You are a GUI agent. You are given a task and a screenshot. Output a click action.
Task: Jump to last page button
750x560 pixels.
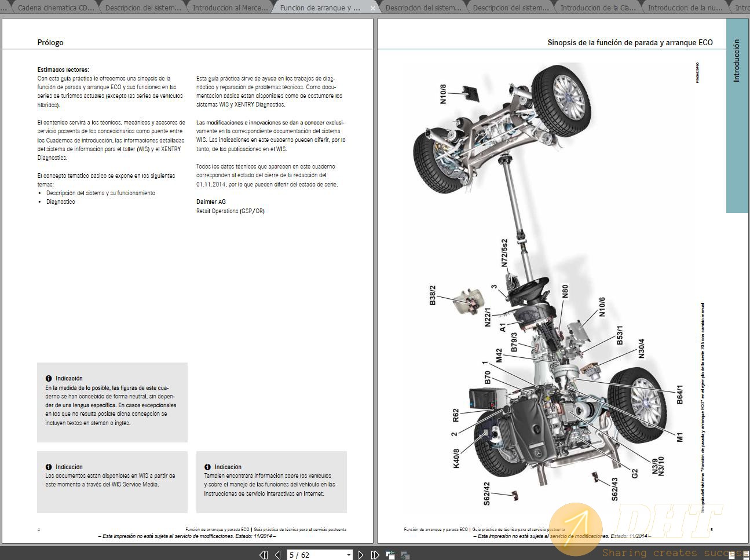coord(375,555)
